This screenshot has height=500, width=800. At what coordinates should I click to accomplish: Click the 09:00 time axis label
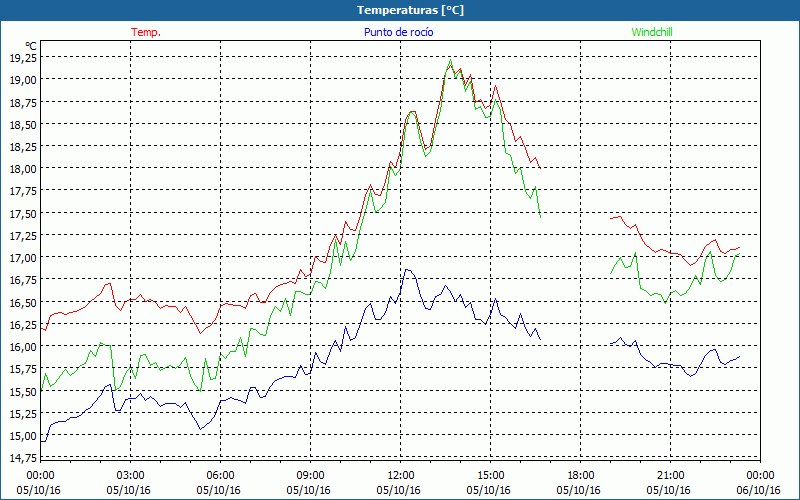point(310,476)
